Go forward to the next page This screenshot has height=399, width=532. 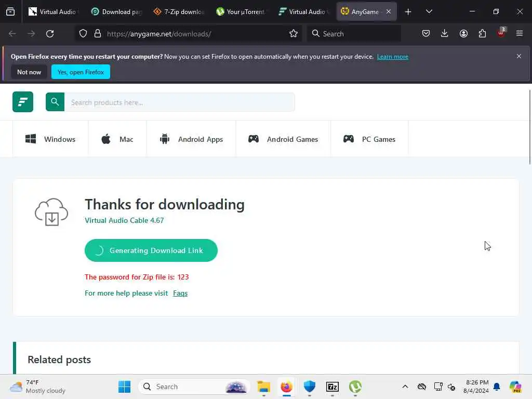point(31,34)
